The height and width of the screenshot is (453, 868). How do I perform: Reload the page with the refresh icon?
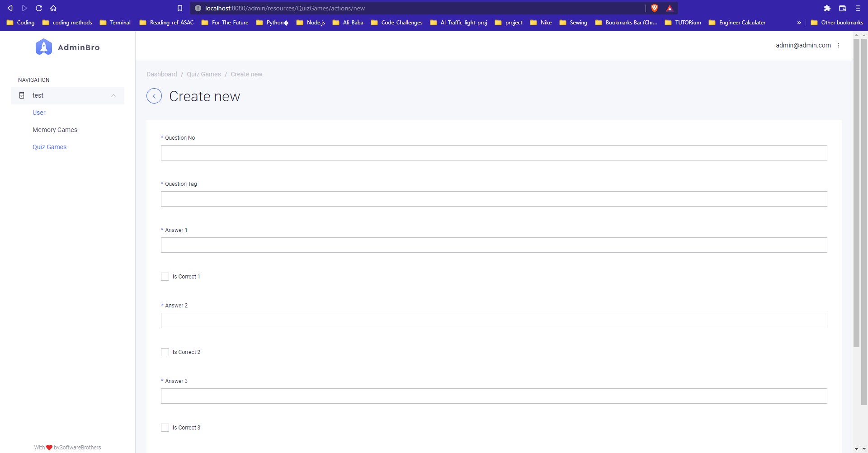(39, 8)
